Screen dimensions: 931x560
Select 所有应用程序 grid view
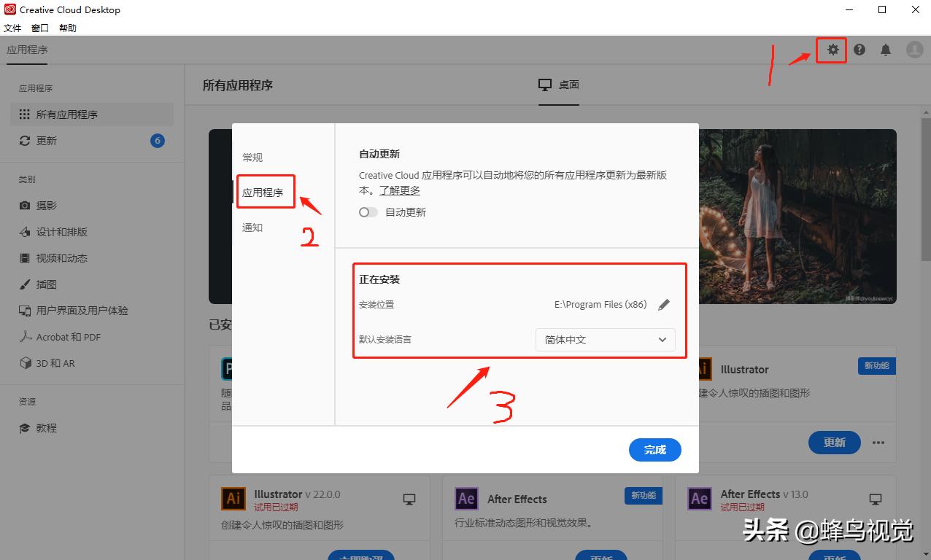(61, 114)
